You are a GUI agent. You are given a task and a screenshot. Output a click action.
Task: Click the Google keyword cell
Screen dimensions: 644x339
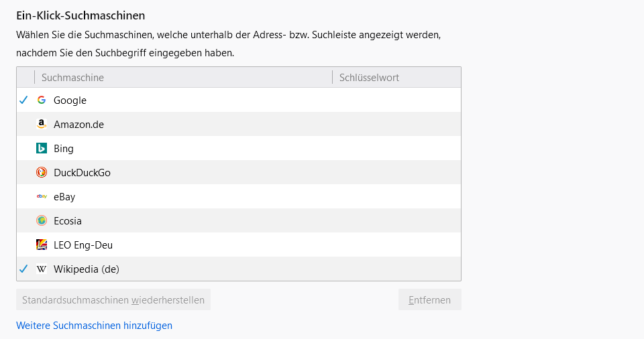pyautogui.click(x=396, y=100)
